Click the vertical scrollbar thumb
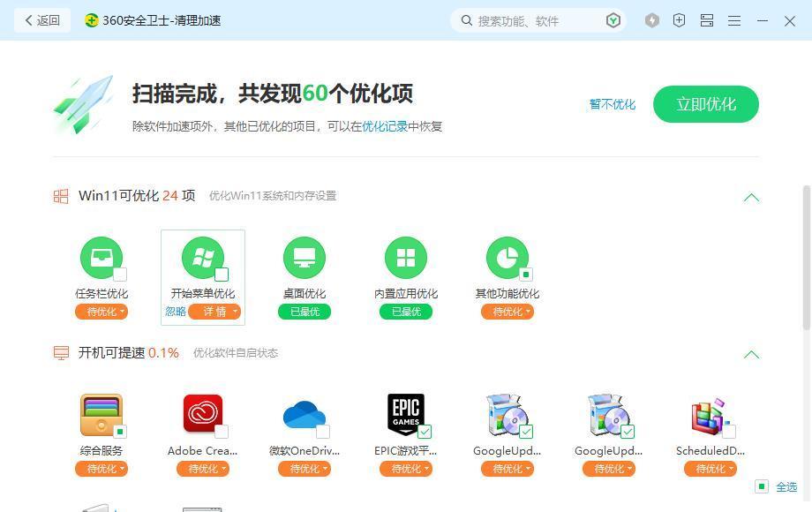 (x=807, y=257)
